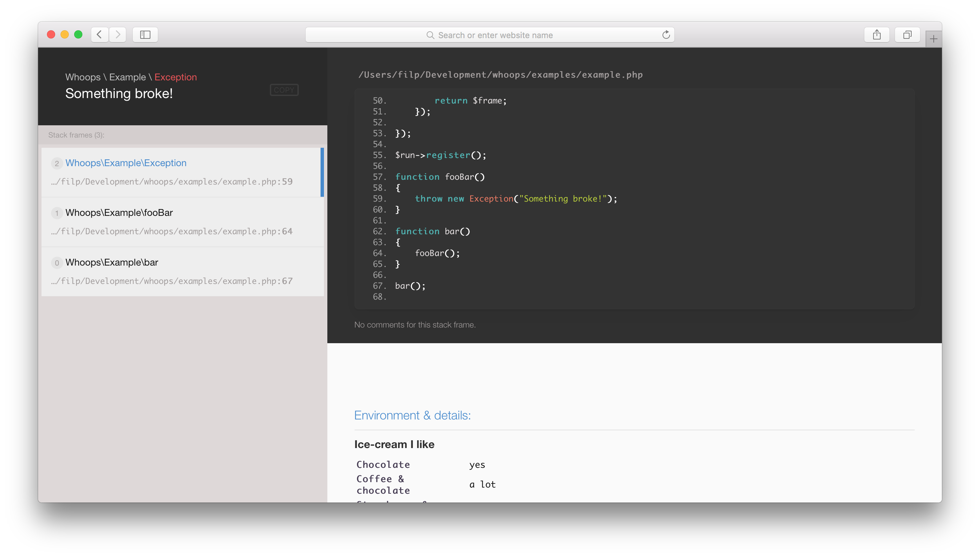
Task: Click the Whoops Example Exception breadcrumb link
Action: 176,76
